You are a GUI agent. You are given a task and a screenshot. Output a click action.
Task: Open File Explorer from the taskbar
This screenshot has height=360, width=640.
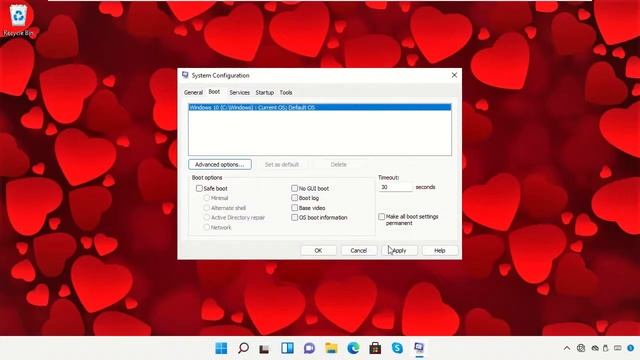(331, 348)
